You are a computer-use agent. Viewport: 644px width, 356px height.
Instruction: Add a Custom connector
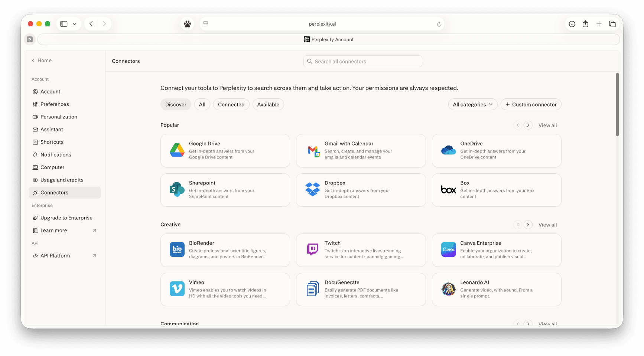point(531,105)
